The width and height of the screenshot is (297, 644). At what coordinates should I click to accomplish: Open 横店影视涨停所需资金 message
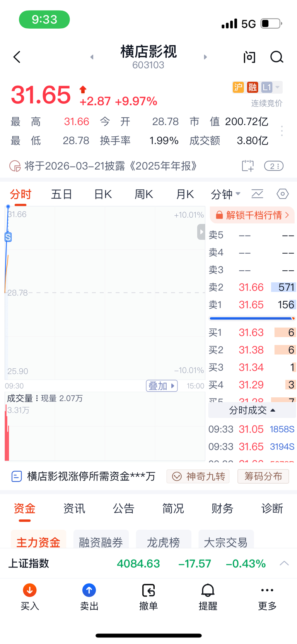[x=84, y=476]
